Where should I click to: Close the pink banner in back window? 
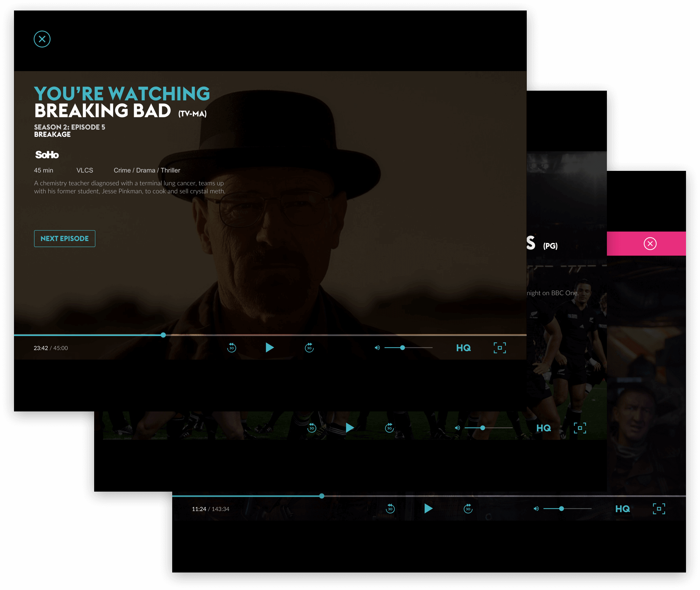(x=650, y=244)
